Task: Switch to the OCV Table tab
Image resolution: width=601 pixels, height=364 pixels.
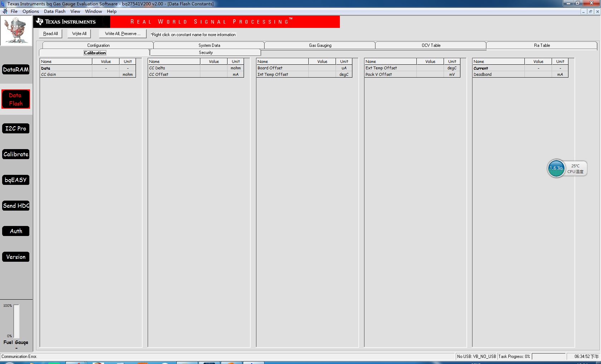Action: (431, 45)
